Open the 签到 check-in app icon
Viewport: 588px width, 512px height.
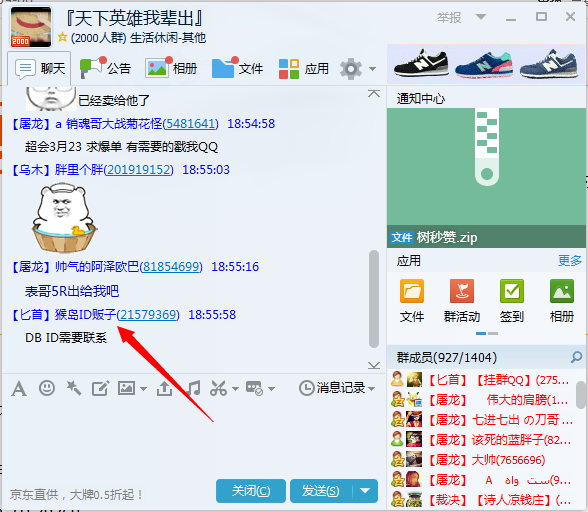pyautogui.click(x=512, y=301)
